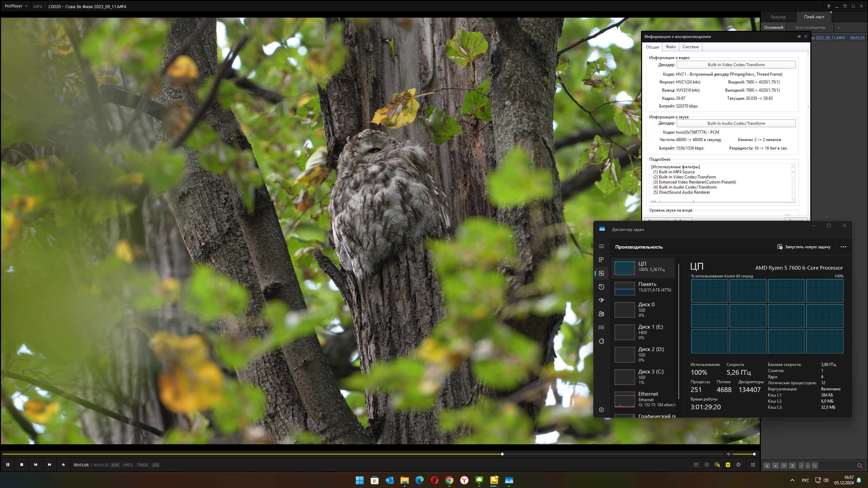
Task: Open PotPlayer settings gear icon
Action: click(x=738, y=465)
